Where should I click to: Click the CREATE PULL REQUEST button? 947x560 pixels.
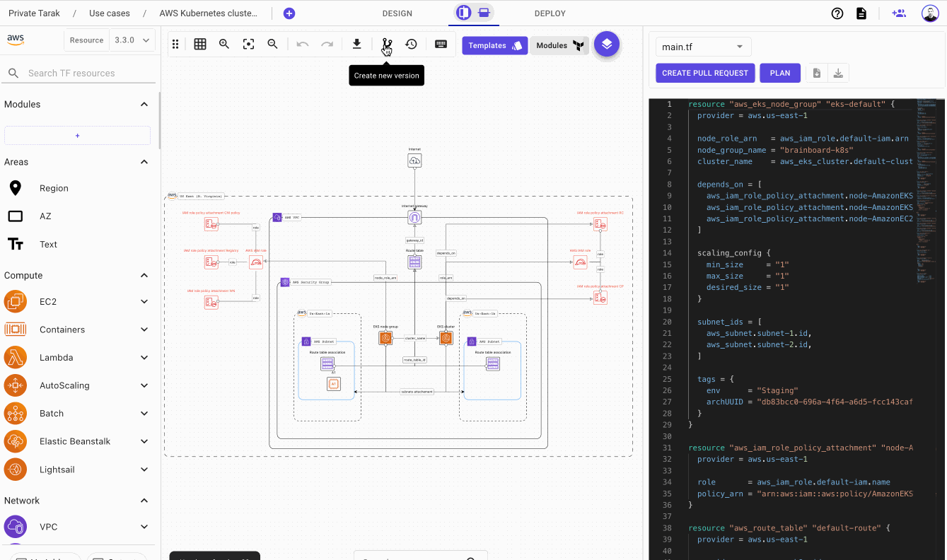(705, 73)
